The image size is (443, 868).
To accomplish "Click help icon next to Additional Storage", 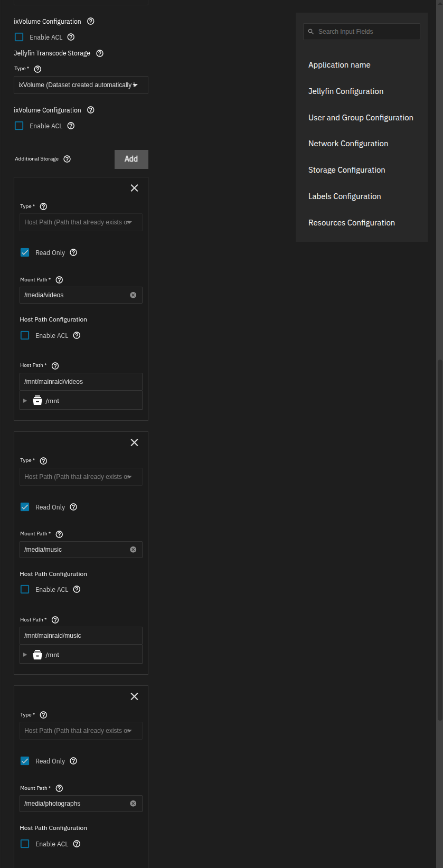I will click(67, 159).
